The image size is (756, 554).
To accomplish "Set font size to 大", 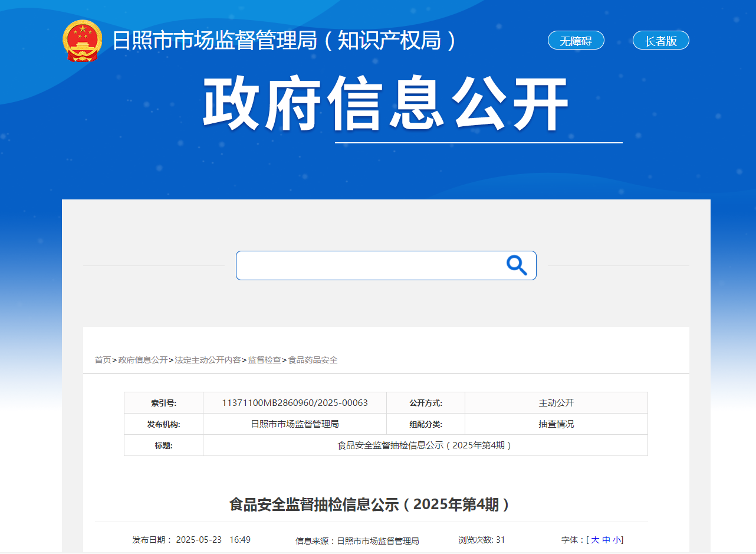I will [595, 540].
